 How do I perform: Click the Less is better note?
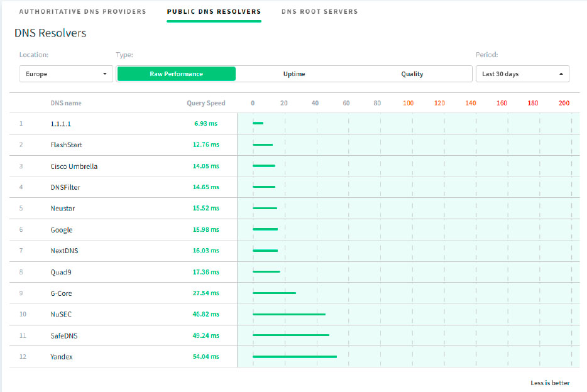click(x=550, y=383)
